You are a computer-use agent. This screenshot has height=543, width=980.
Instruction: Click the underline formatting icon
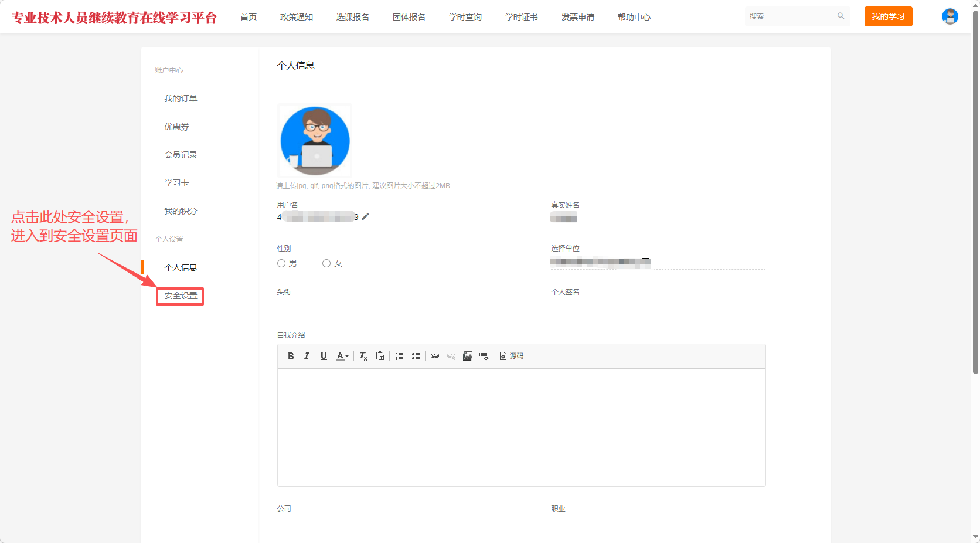(x=324, y=356)
